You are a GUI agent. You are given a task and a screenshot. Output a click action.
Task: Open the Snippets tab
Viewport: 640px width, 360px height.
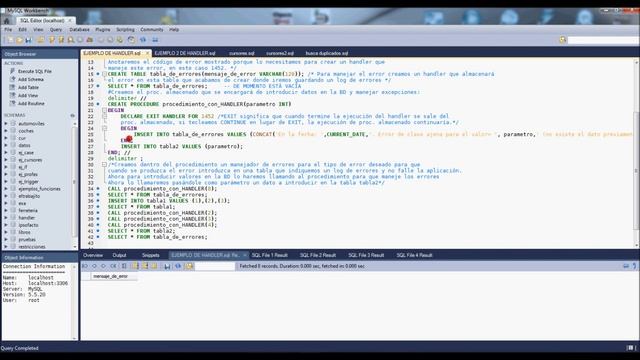point(151,255)
